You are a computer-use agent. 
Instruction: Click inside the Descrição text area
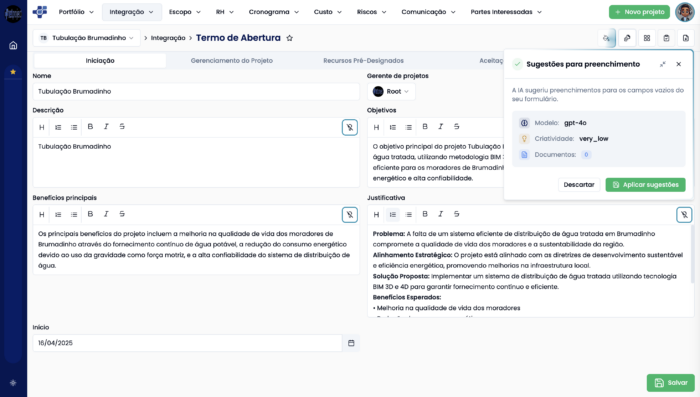[x=196, y=162]
